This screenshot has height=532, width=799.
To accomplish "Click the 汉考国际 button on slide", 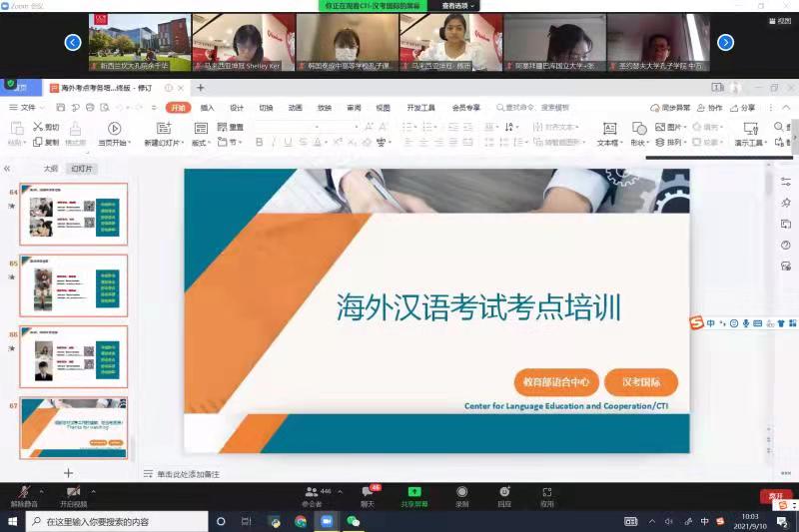I will [x=640, y=382].
